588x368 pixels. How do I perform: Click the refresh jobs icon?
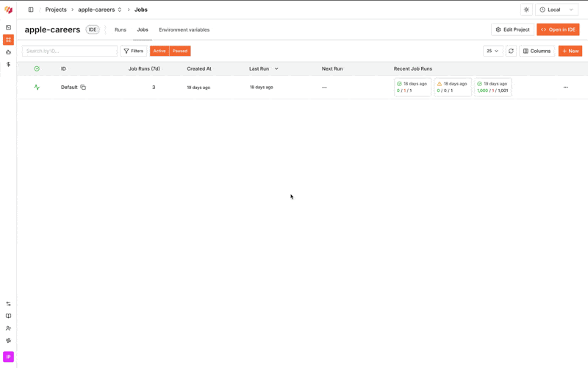point(511,51)
